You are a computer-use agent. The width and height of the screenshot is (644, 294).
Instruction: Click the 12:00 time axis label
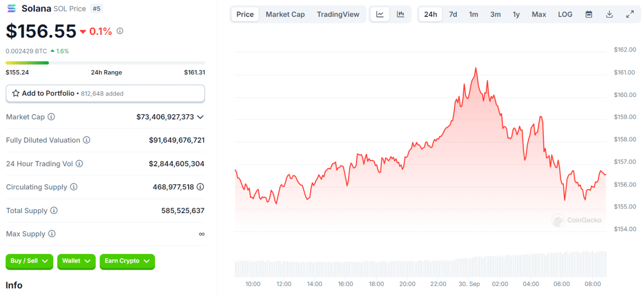(284, 284)
